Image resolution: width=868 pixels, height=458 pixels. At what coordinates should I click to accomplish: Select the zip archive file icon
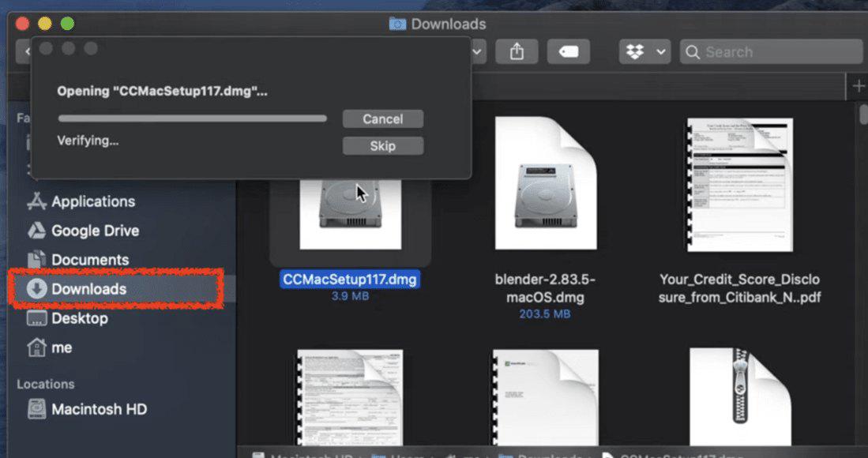click(740, 396)
